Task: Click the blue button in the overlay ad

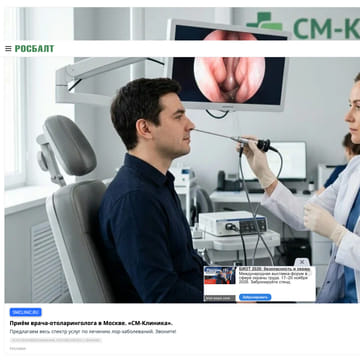Action: [255, 297]
